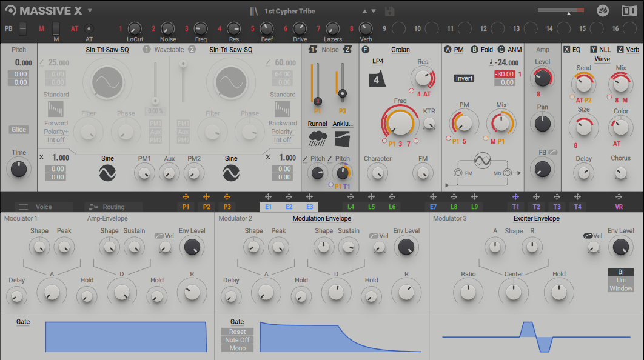The image size is (644, 360).
Task: Click the 1st Cypher Tribe preset name
Action: 289,11
